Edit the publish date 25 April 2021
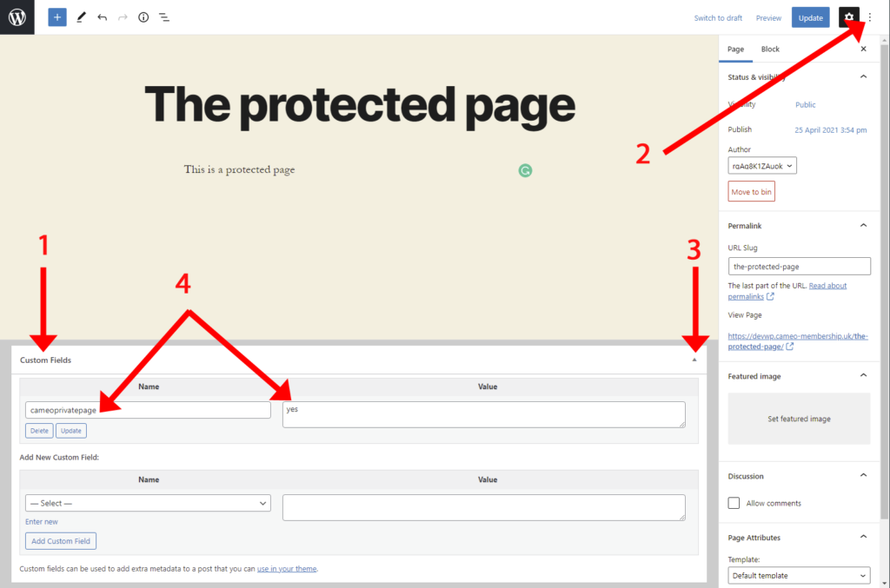Viewport: 890px width, 588px height. [830, 130]
